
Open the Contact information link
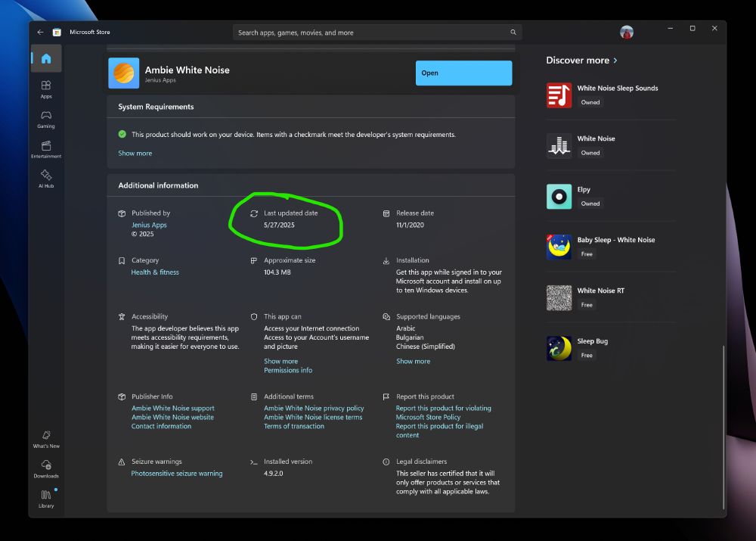tap(161, 426)
